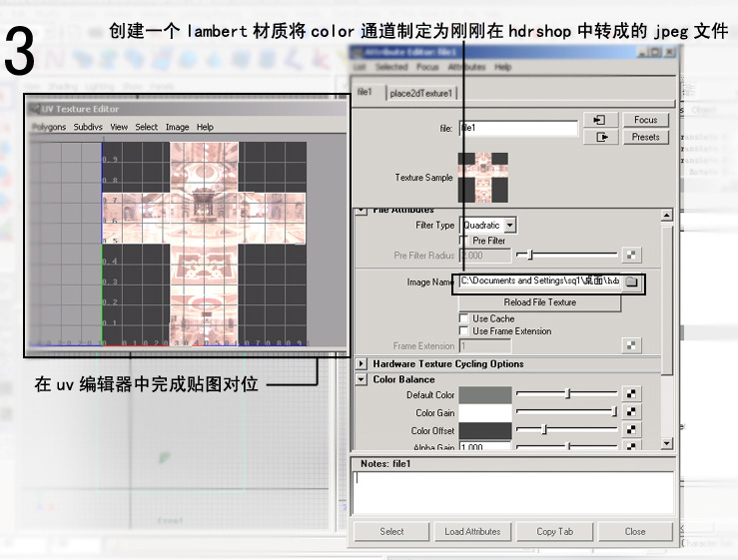Click the Select button at bottom

click(x=391, y=531)
